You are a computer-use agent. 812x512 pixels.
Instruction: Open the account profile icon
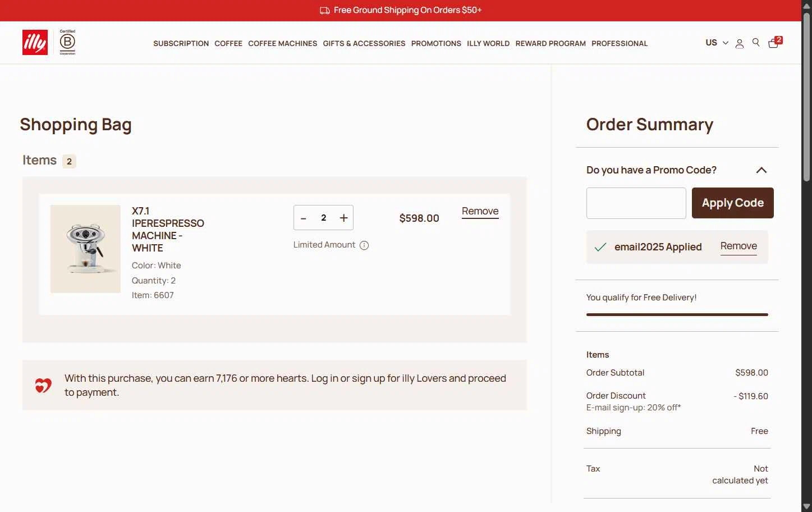coord(740,43)
